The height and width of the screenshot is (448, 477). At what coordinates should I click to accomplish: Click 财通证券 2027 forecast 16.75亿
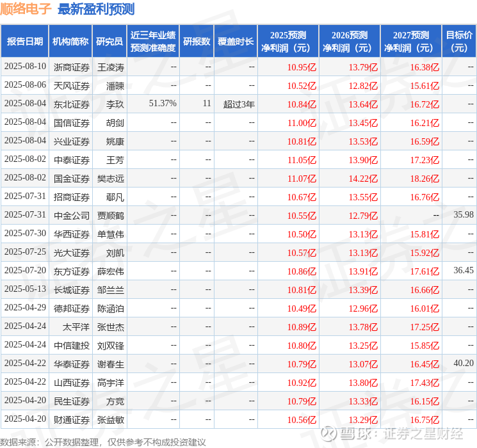(424, 420)
